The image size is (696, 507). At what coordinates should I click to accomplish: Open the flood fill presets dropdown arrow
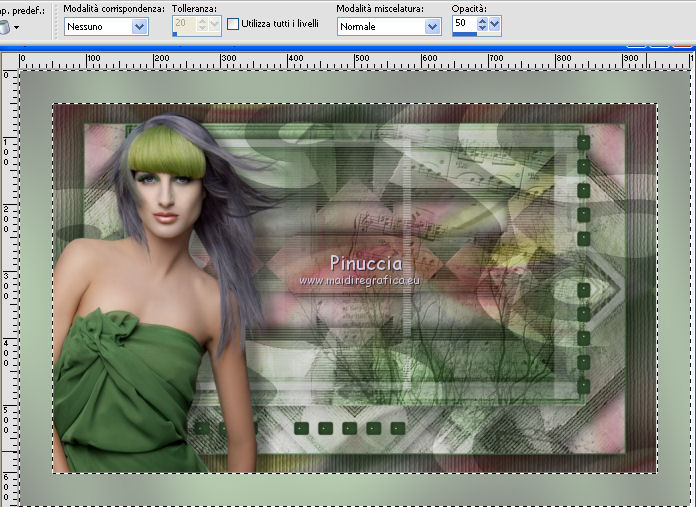[x=16, y=28]
